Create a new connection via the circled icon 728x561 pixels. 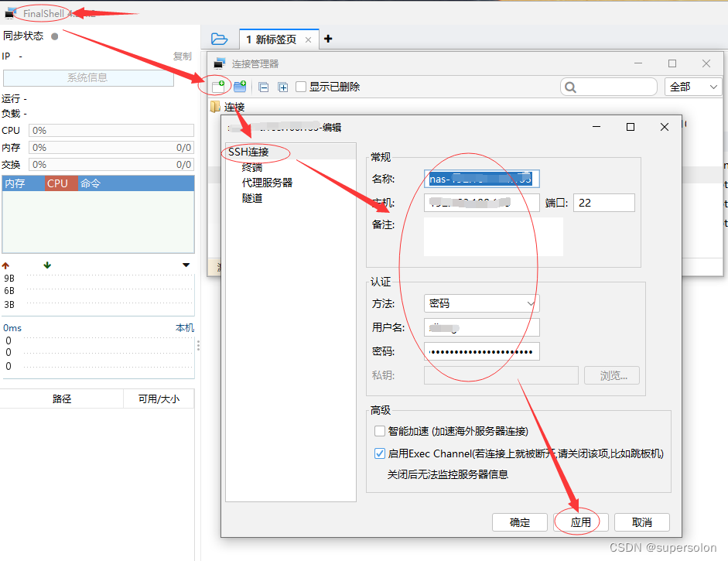[217, 86]
